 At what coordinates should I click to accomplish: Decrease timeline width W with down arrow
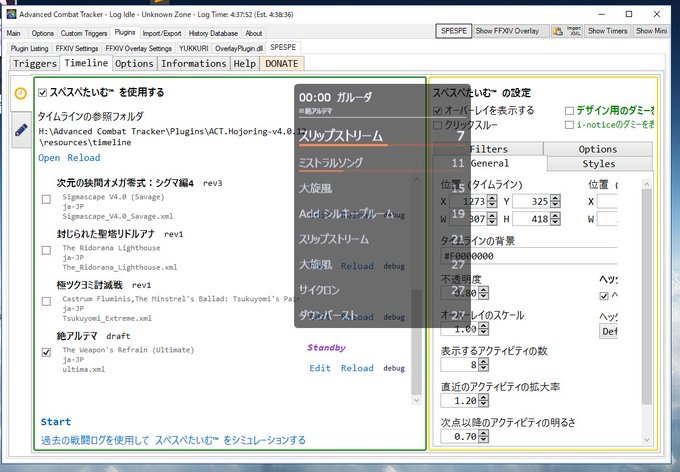492,222
